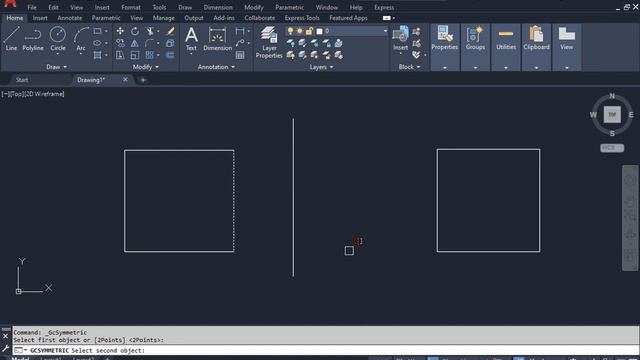Choose the Ellipse tool in Draw panel
Image resolution: width=640 pixels, height=360 pixels.
(97, 43)
